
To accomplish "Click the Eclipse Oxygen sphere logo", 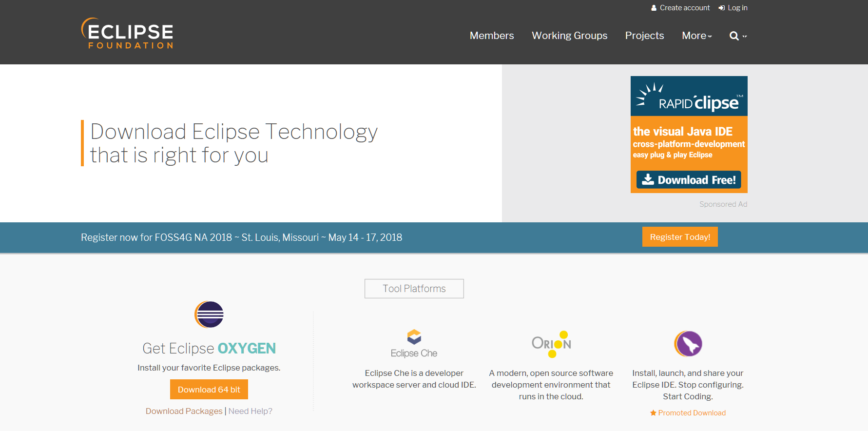I will 209,314.
